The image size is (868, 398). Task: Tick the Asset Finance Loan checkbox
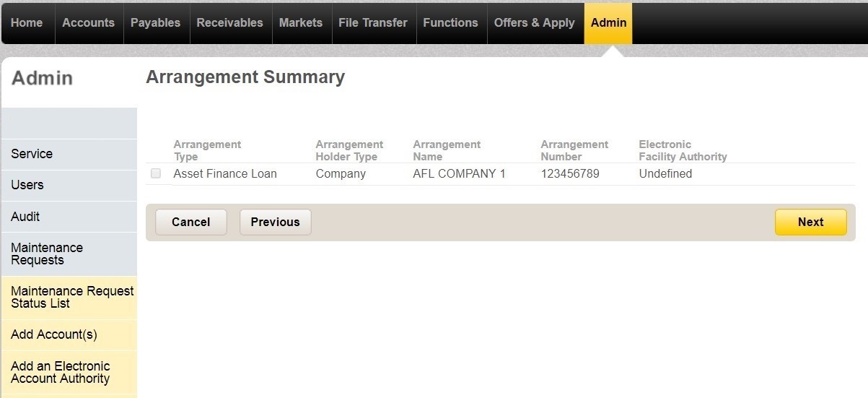point(156,173)
